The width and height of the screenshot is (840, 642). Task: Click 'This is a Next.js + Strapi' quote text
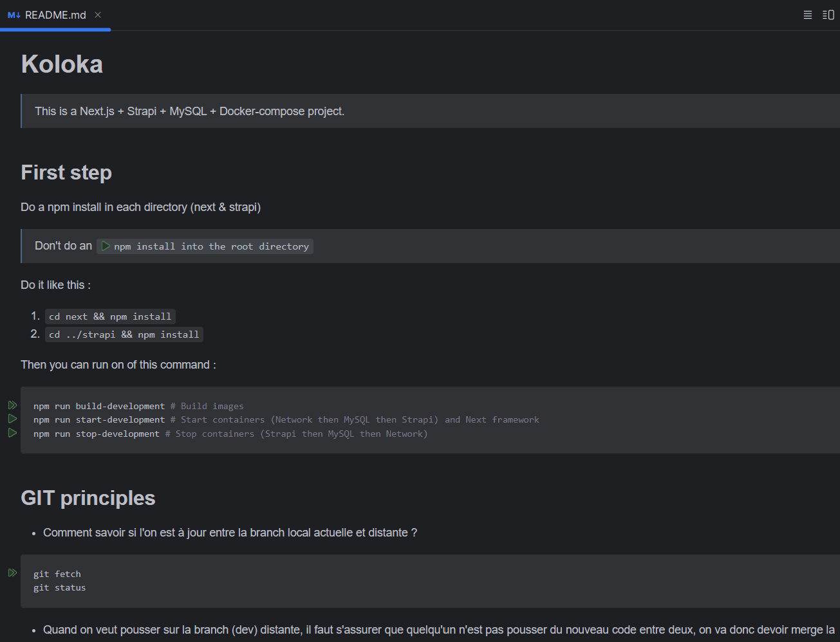[190, 111]
